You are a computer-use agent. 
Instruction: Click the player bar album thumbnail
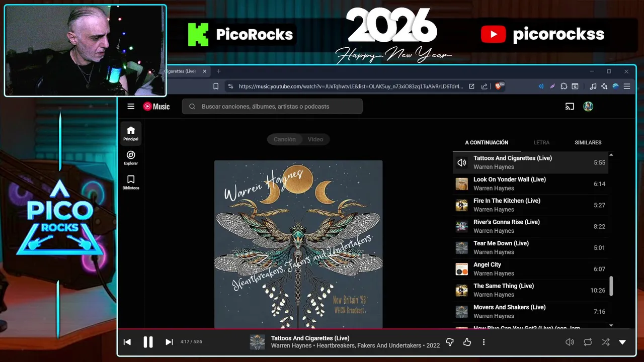[258, 342]
